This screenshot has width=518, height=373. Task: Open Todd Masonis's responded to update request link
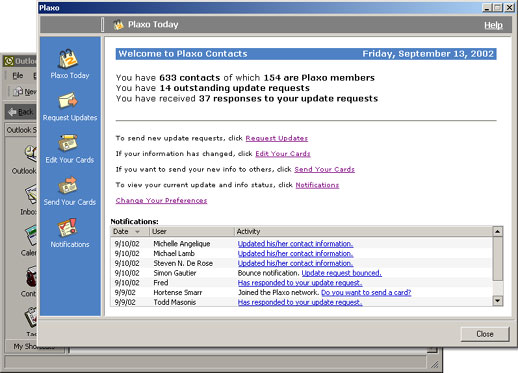click(x=300, y=302)
